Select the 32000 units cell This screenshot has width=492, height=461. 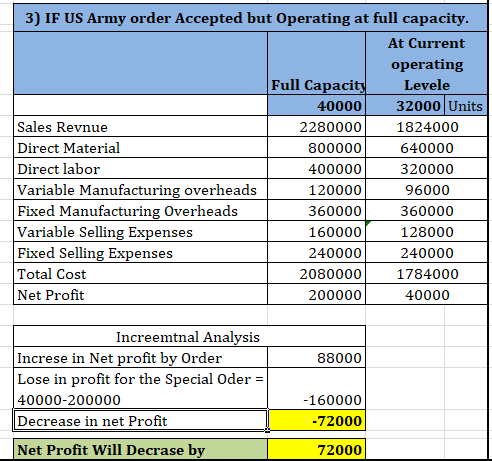pos(405,106)
